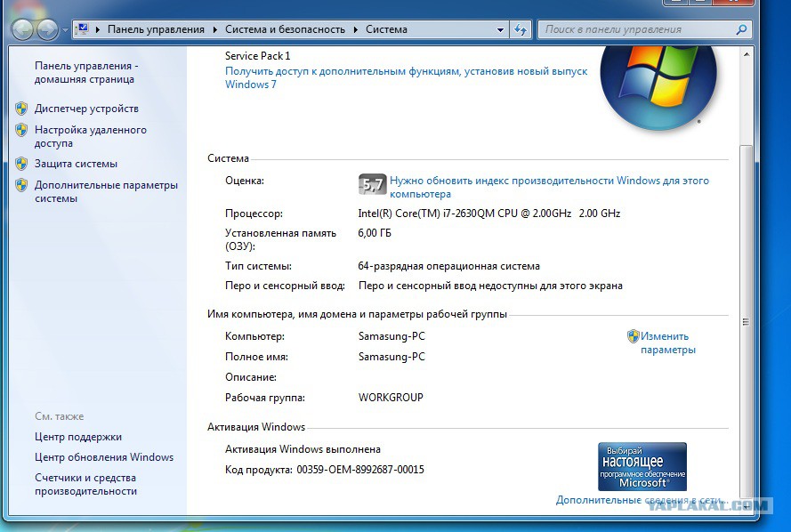Image resolution: width=791 pixels, height=532 pixels.
Task: Refresh the address bar location
Action: 521,29
